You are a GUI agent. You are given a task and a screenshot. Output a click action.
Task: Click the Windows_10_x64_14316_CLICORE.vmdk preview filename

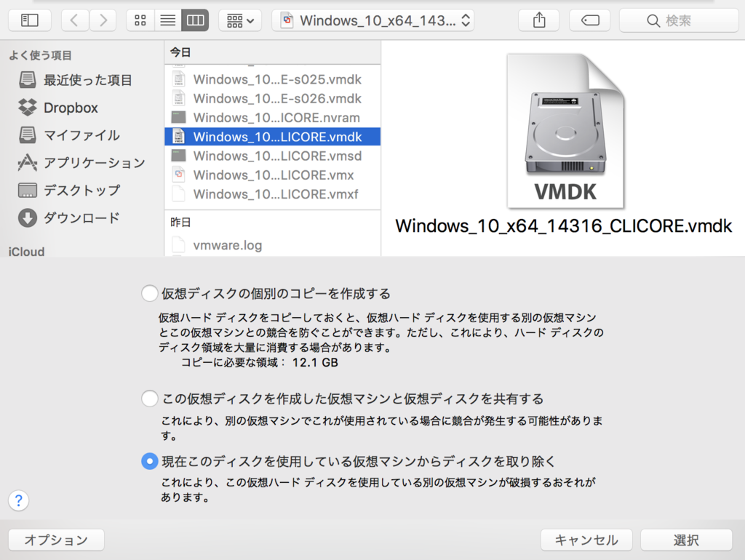tap(564, 226)
